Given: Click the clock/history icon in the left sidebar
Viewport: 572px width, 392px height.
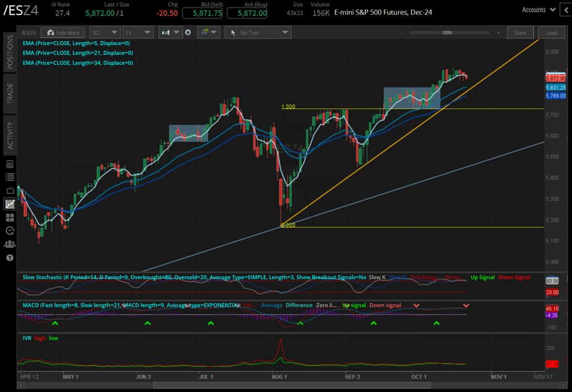Looking at the screenshot, I should click(x=9, y=231).
